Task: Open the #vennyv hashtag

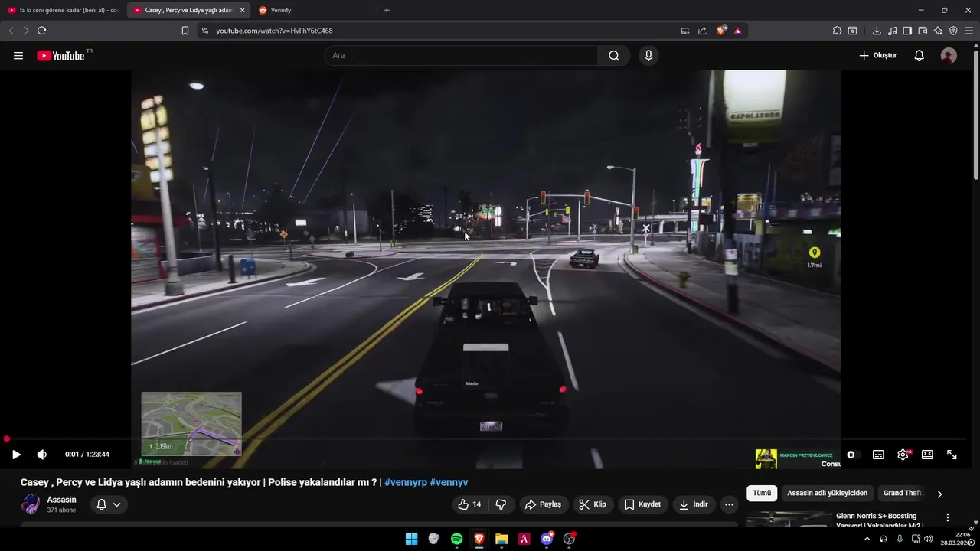Action: coord(449,482)
